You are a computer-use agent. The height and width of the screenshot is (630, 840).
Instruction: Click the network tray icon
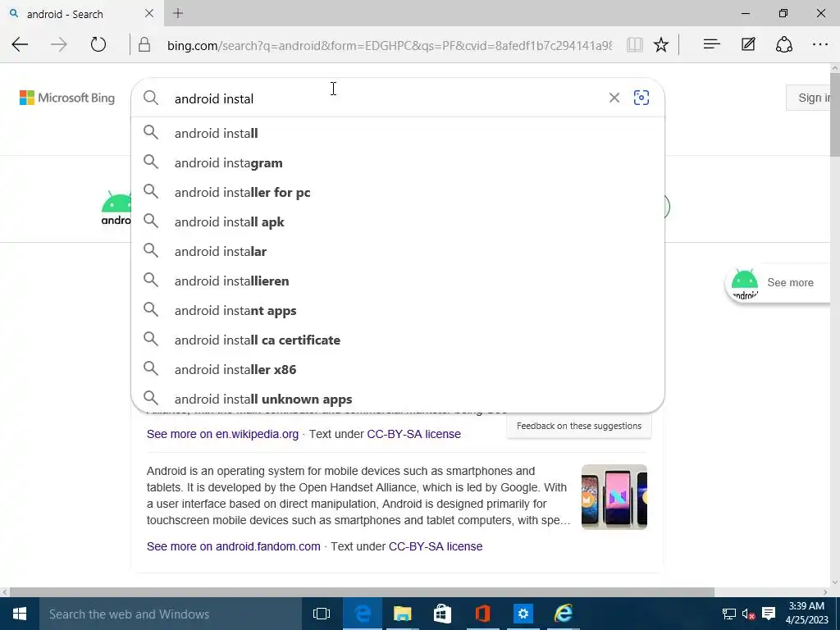click(728, 614)
